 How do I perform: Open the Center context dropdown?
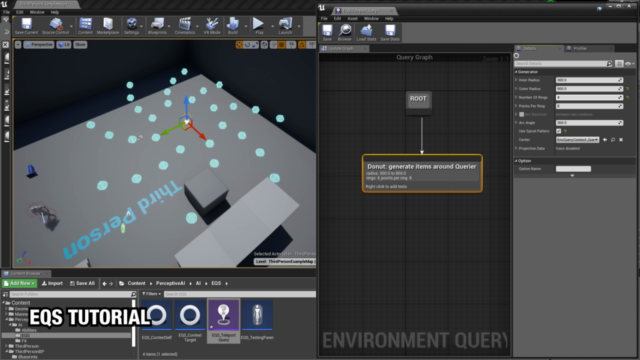[578, 140]
